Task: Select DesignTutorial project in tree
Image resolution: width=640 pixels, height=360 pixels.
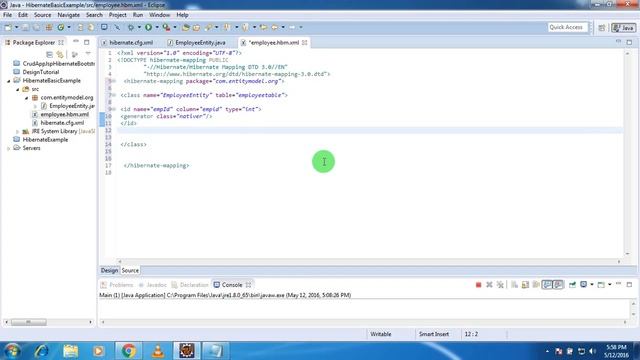Action: point(41,72)
